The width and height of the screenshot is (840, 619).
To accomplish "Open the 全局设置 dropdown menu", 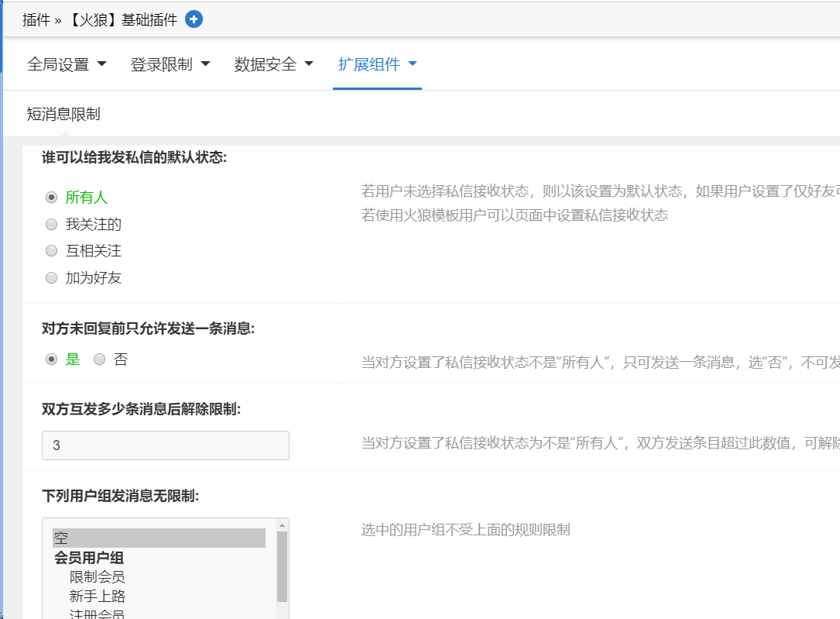I will click(x=67, y=64).
